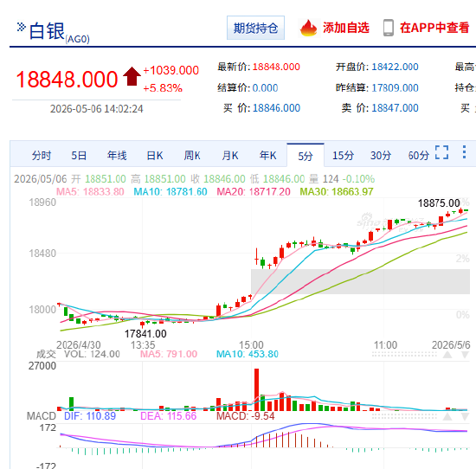Screen dimensions: 476x469
Task: Click the VOL: 124.00 label
Action: 92,354
